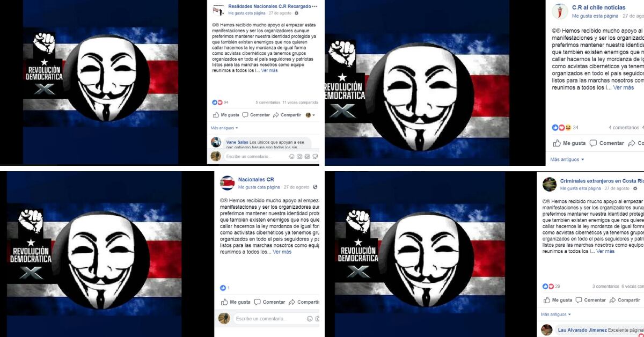Open the three-dots menu on Realidades Nacionales post
Viewport: 644px width, 337px height.
pos(314,6)
